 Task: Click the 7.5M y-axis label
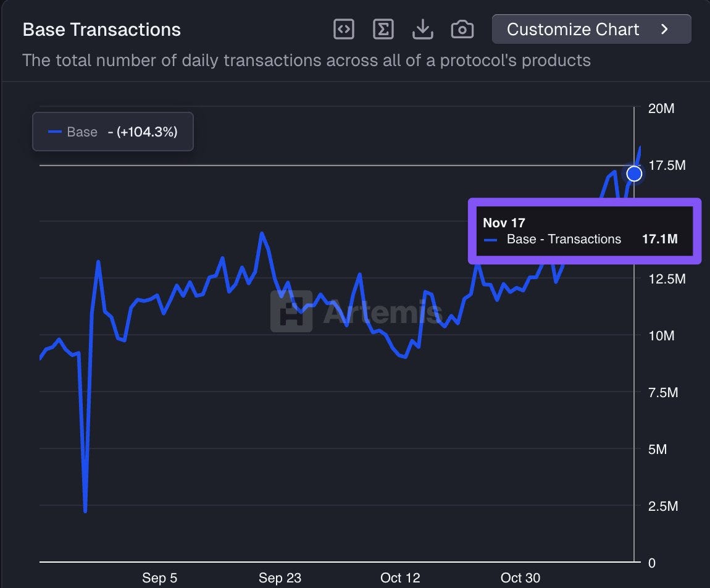pyautogui.click(x=663, y=392)
